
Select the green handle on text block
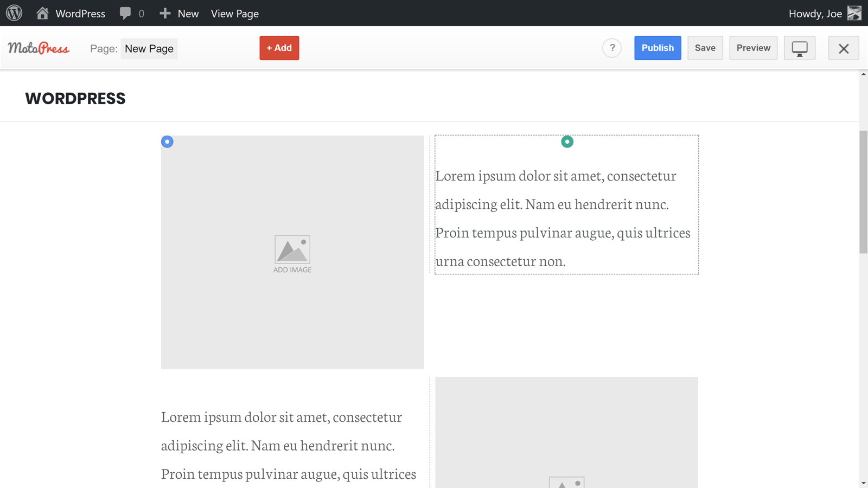click(567, 142)
